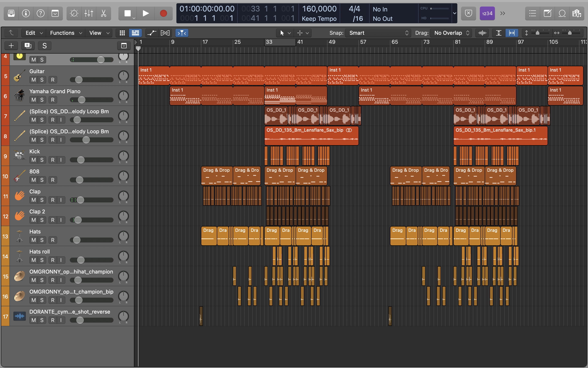This screenshot has width=588, height=368.
Task: Start recording with Record button
Action: (164, 13)
